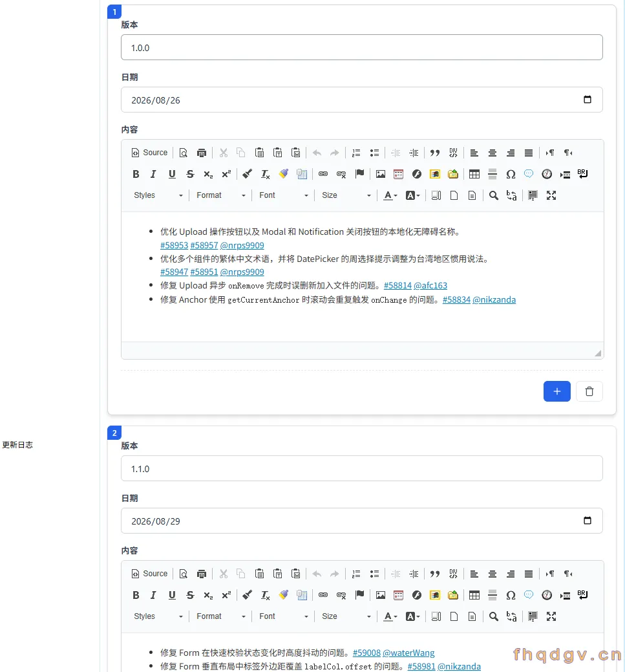Image resolution: width=625 pixels, height=672 pixels.
Task: Open Styles dropdown in first editor
Action: tap(158, 195)
